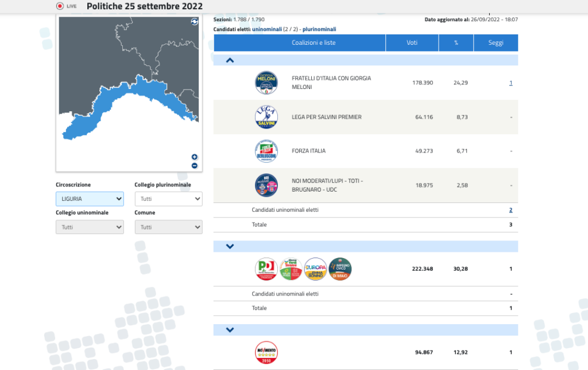The image size is (588, 370).
Task: Click the NOI MODERATI/LUPI - TOTI list name
Action: point(327,185)
